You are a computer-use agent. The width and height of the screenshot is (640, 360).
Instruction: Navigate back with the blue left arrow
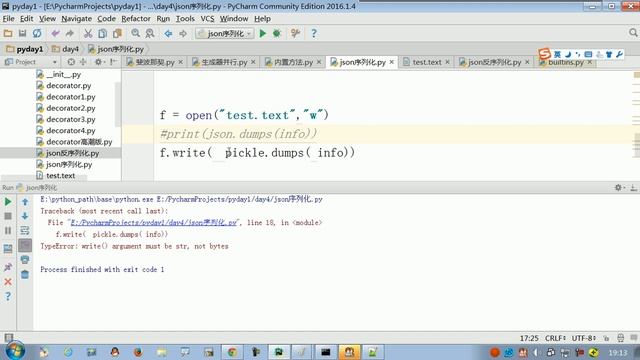tap(168, 33)
